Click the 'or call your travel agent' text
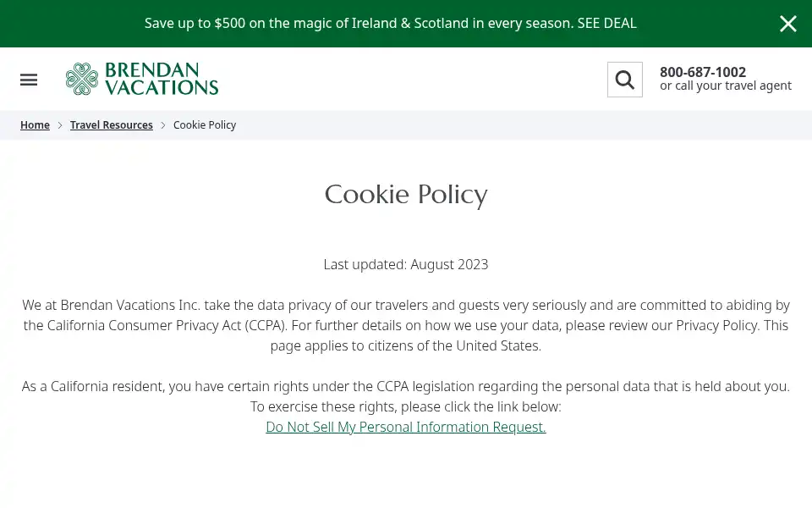Image resolution: width=812 pixels, height=508 pixels. pyautogui.click(x=725, y=86)
